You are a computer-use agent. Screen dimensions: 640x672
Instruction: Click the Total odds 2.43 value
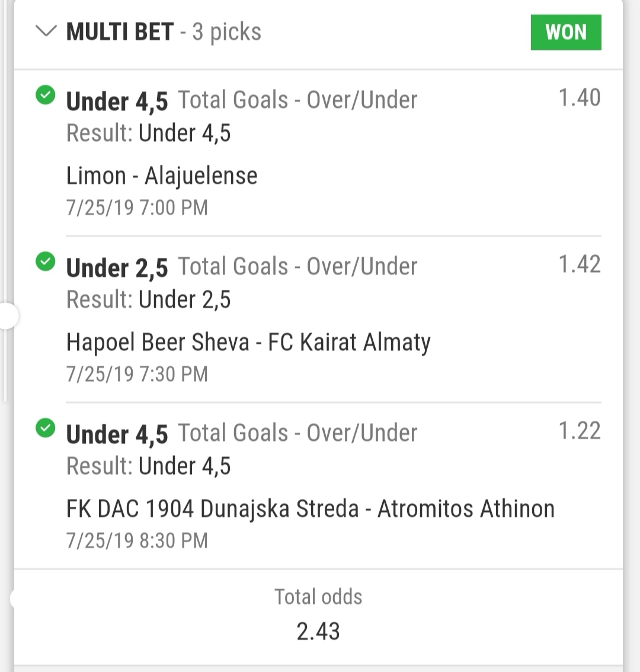(x=318, y=631)
